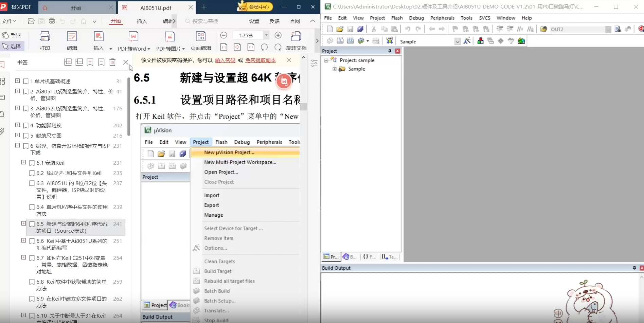
Task: Click the expand-all bookmarks icon
Action: coord(68,62)
